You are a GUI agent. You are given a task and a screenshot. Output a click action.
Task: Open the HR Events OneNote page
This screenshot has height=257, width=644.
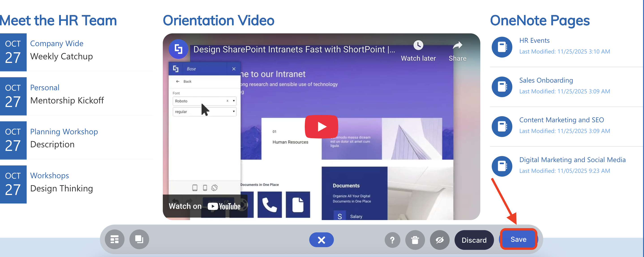click(534, 41)
